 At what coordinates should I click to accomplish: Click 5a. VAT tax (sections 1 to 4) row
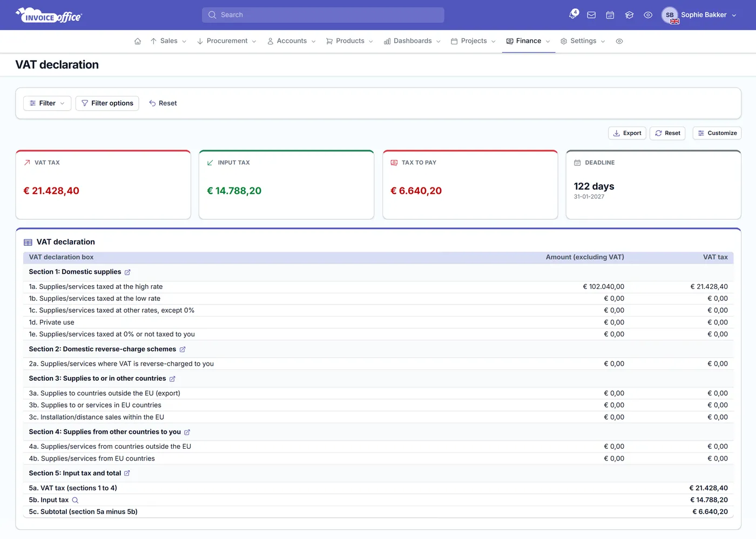378,488
